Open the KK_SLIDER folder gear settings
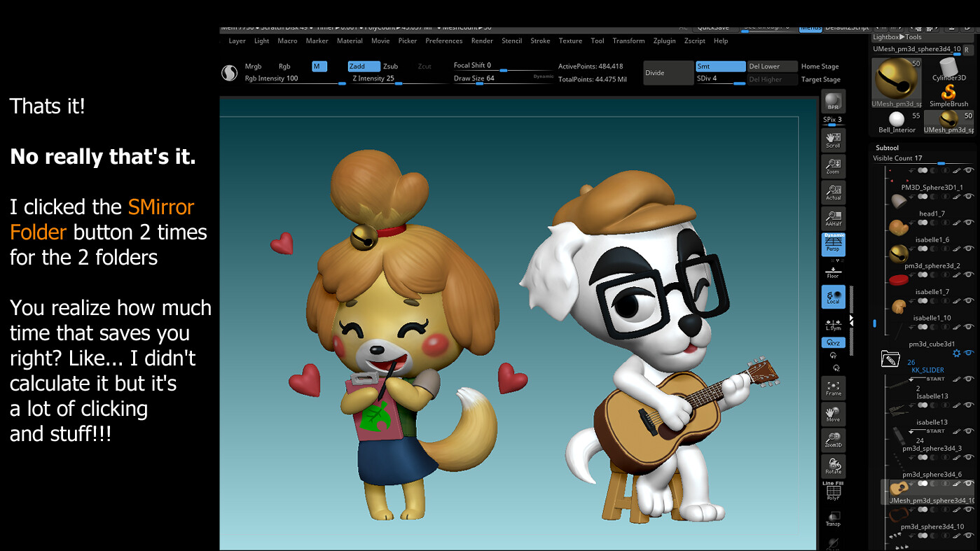This screenshot has width=980, height=551. coord(957,354)
